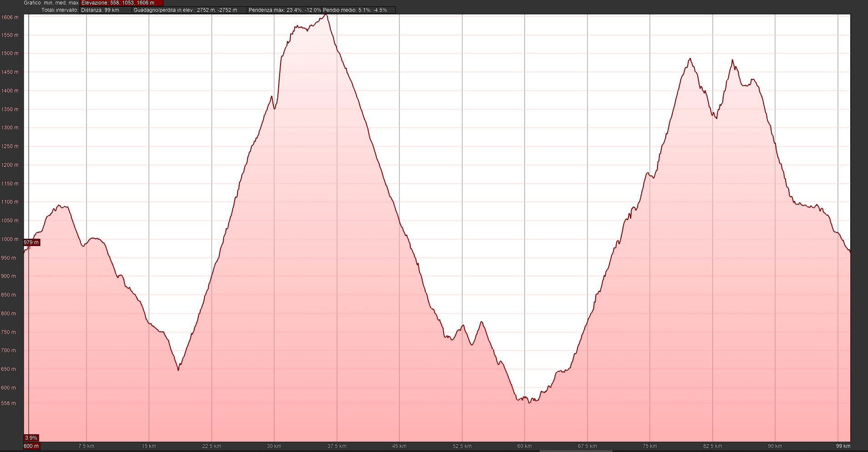Click the 600 m cursor distance tag

[x=31, y=446]
